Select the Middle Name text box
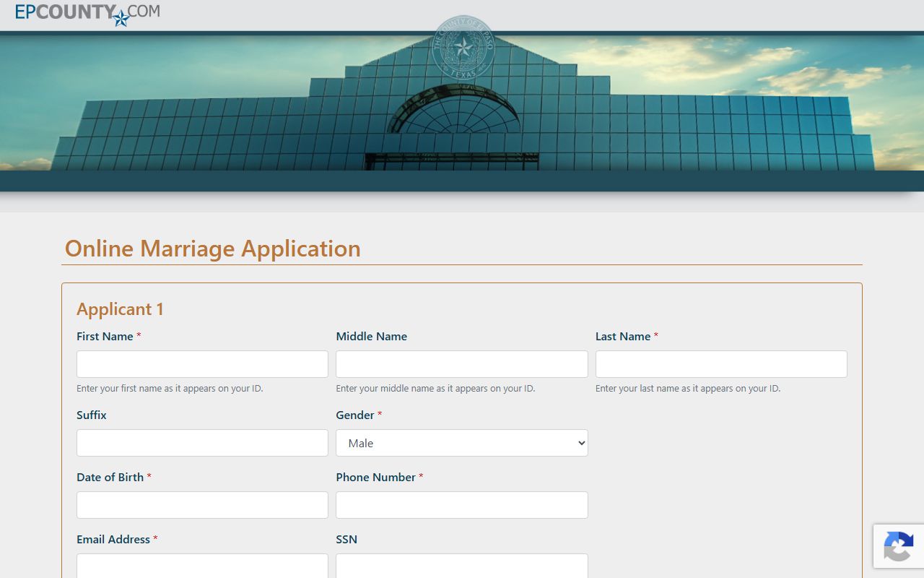This screenshot has width=924, height=578. 462,364
